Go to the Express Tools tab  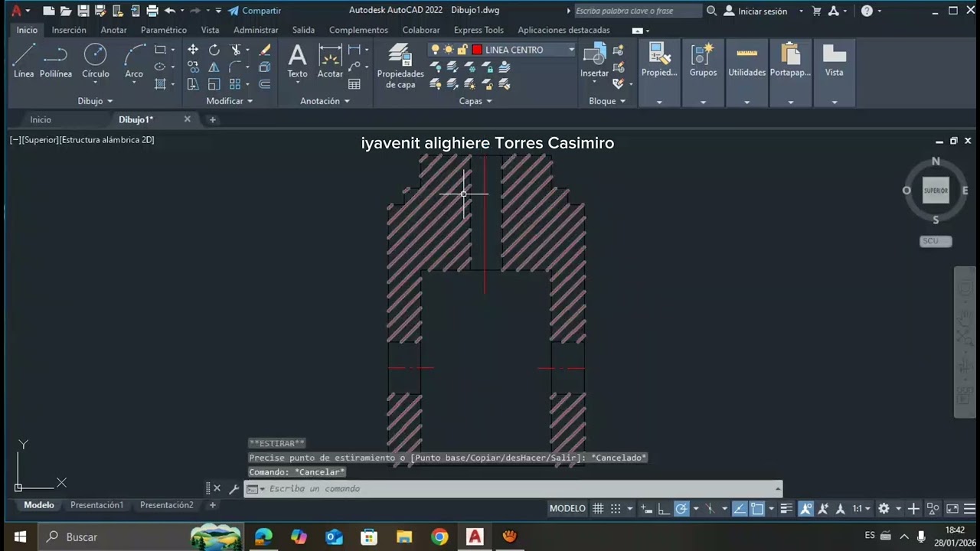tap(479, 30)
